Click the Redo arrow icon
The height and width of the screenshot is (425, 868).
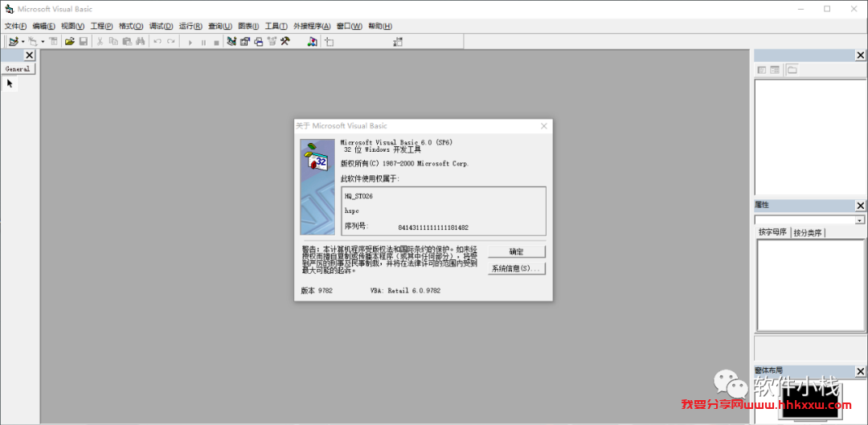coord(172,42)
